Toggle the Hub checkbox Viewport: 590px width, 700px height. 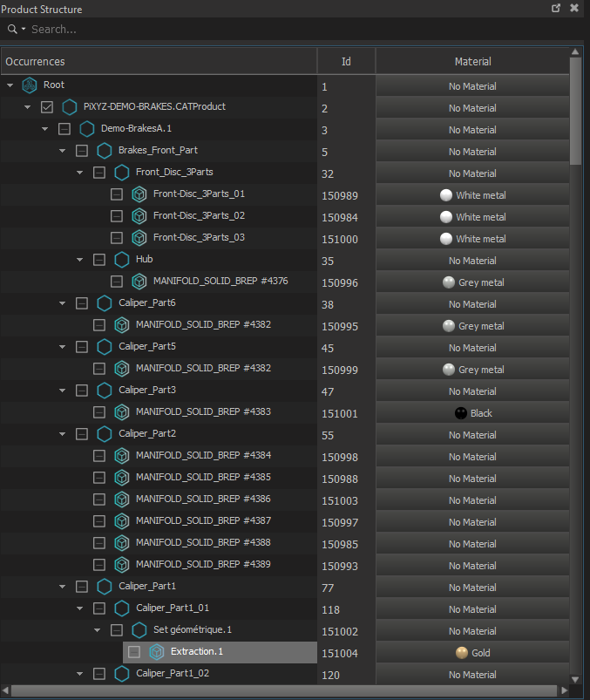(99, 260)
